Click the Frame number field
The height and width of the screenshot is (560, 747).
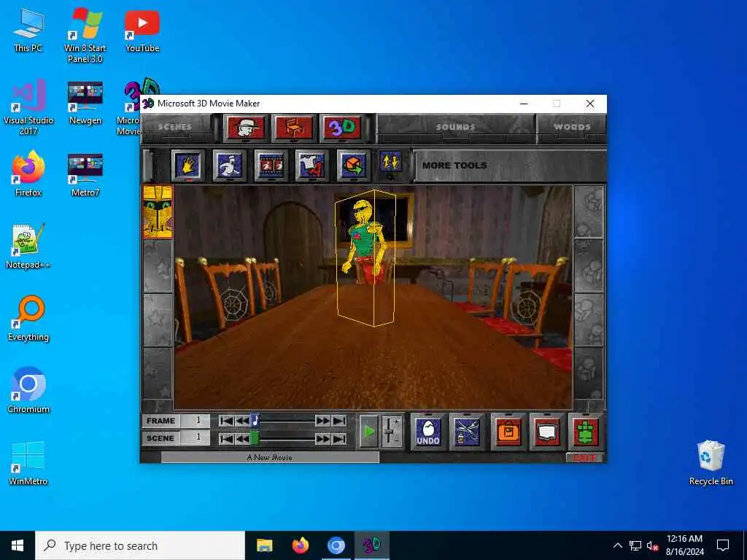click(x=196, y=421)
